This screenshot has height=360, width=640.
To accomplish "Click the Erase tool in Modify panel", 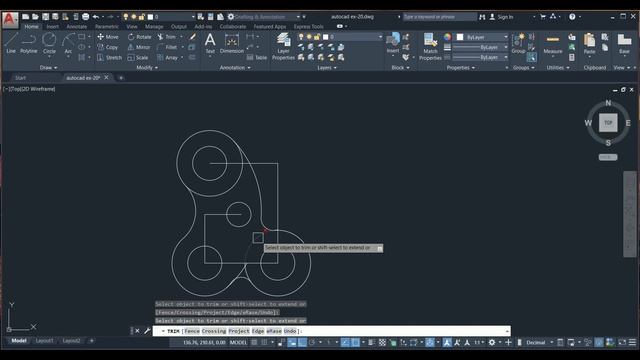I will pos(193,37).
